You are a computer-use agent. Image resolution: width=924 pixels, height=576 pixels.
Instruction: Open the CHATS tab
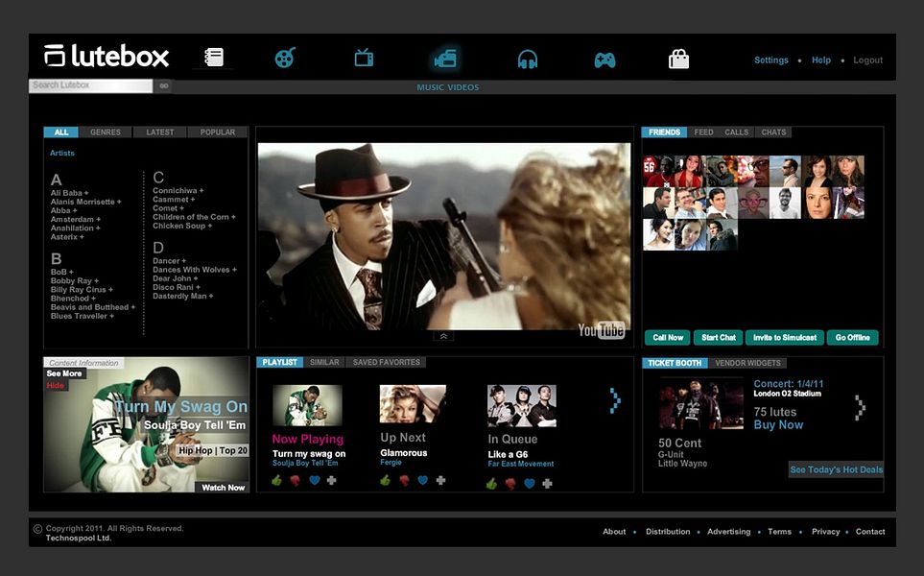tap(773, 132)
